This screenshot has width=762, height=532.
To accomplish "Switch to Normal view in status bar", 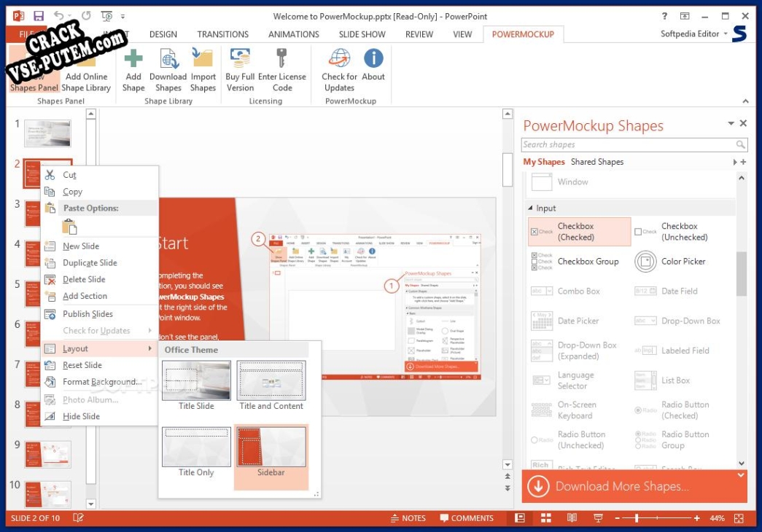I will (x=519, y=518).
